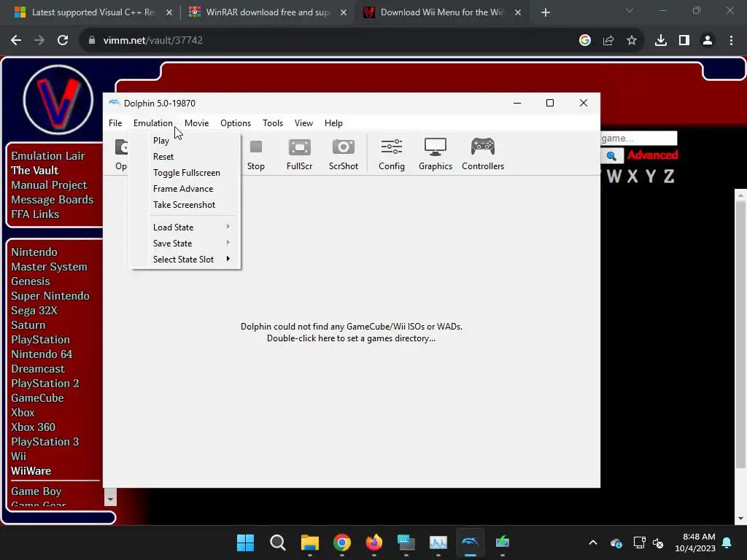Click Dolphin icon on taskbar
The image size is (747, 560).
471,542
